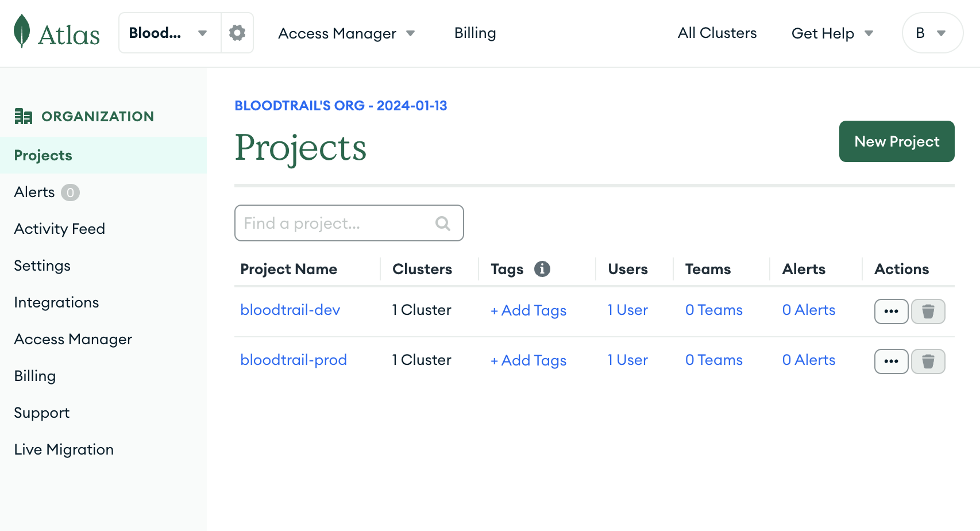This screenshot has height=531, width=980.
Task: Click the Alerts count badge 0
Action: 70,193
